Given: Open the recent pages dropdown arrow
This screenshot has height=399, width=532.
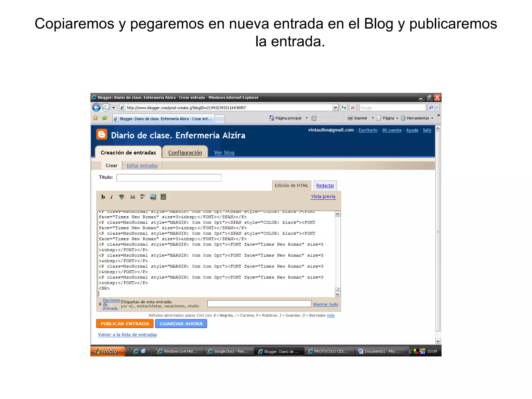Looking at the screenshot, I should [x=114, y=108].
